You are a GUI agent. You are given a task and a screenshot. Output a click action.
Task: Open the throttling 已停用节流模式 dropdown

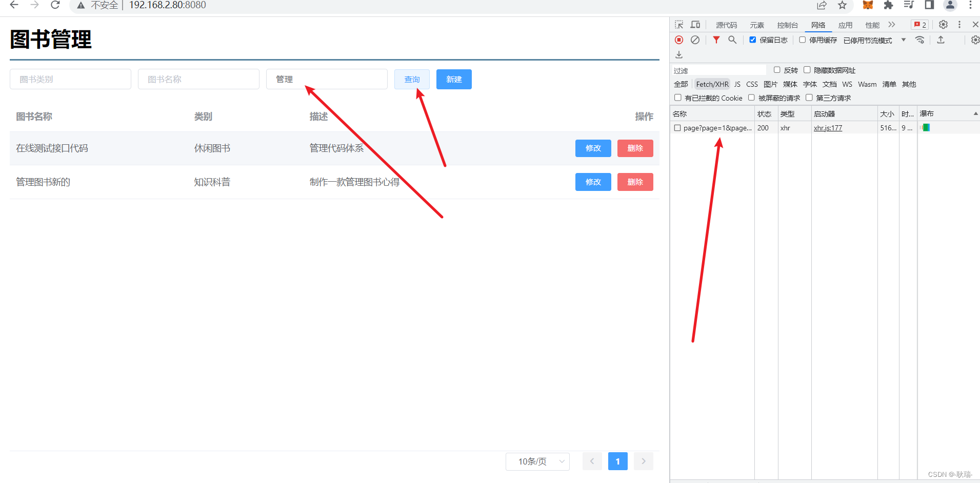pos(875,40)
